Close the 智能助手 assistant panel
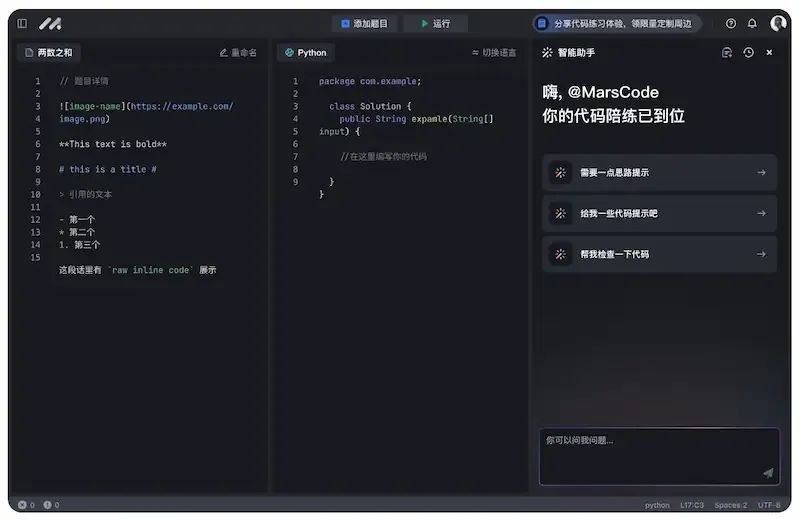This screenshot has width=800, height=521. [x=769, y=53]
